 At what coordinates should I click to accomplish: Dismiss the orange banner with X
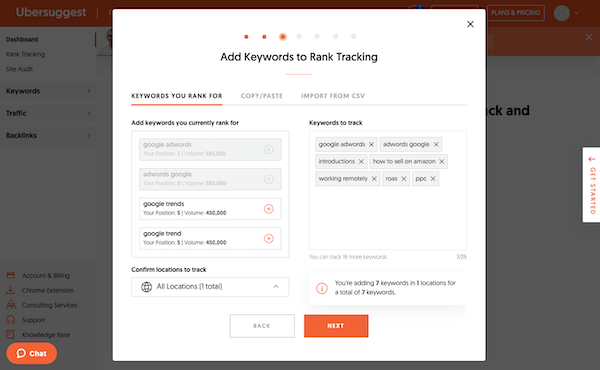click(589, 37)
